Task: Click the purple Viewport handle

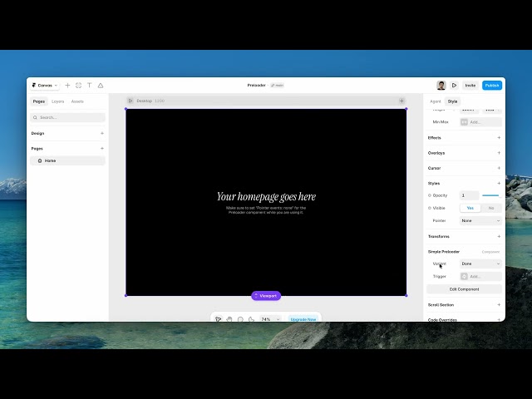Action: (266, 296)
